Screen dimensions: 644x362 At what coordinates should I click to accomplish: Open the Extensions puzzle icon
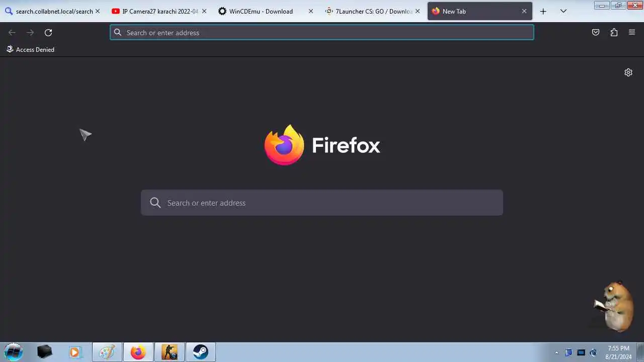coord(614,33)
